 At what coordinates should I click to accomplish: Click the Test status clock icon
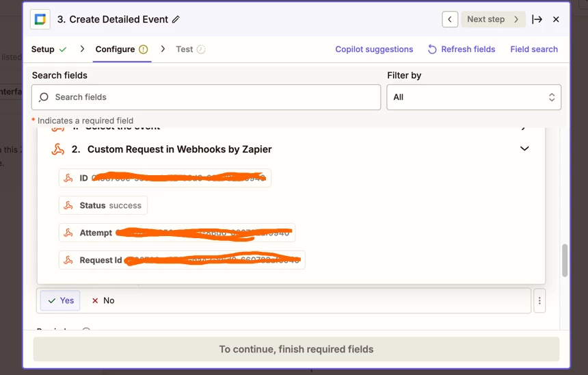202,49
